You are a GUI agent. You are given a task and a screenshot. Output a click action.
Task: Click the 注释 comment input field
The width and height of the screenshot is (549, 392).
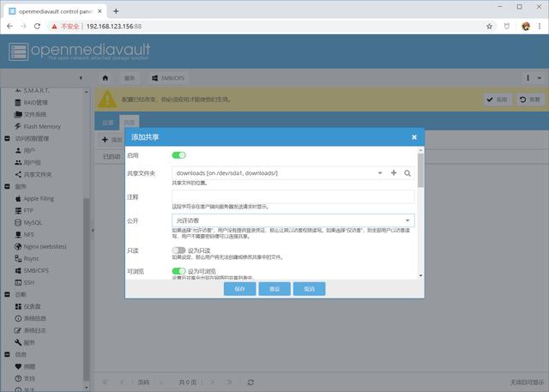[293, 196]
